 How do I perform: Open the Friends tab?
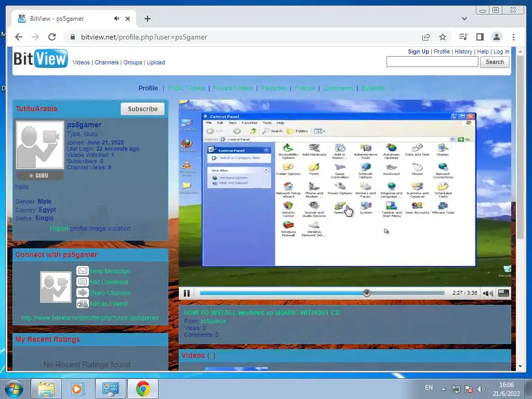[x=305, y=88]
